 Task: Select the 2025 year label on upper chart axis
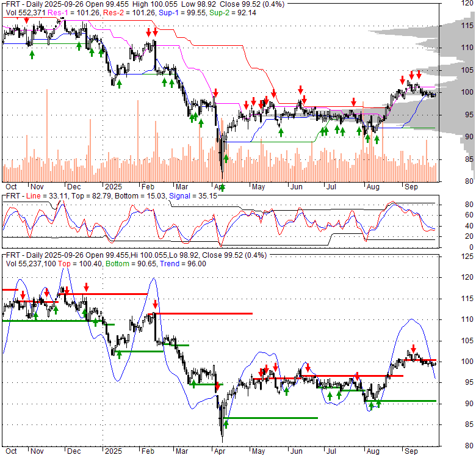(114, 186)
